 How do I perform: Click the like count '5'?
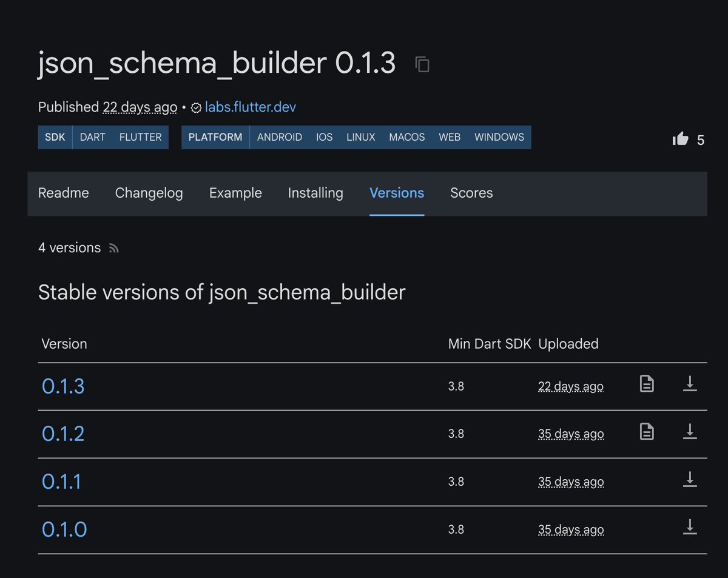[x=701, y=141]
